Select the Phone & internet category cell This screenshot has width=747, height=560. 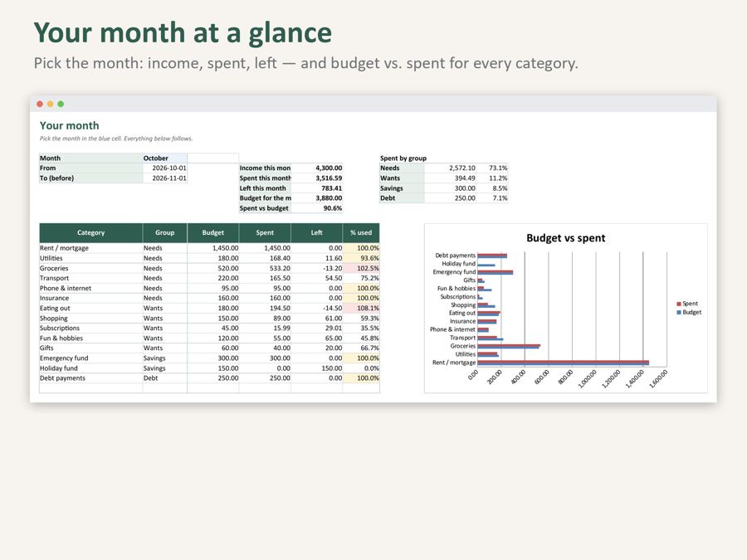point(91,288)
